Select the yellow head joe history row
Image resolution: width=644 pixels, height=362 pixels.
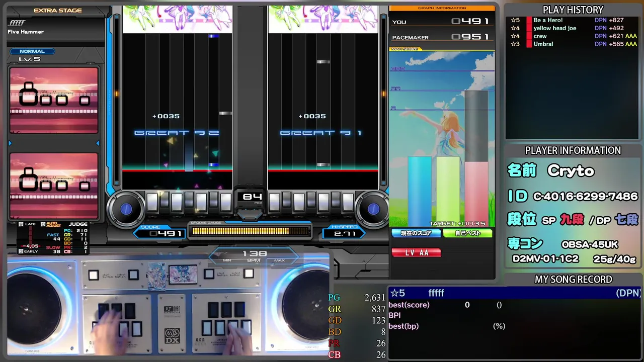[x=574, y=28]
